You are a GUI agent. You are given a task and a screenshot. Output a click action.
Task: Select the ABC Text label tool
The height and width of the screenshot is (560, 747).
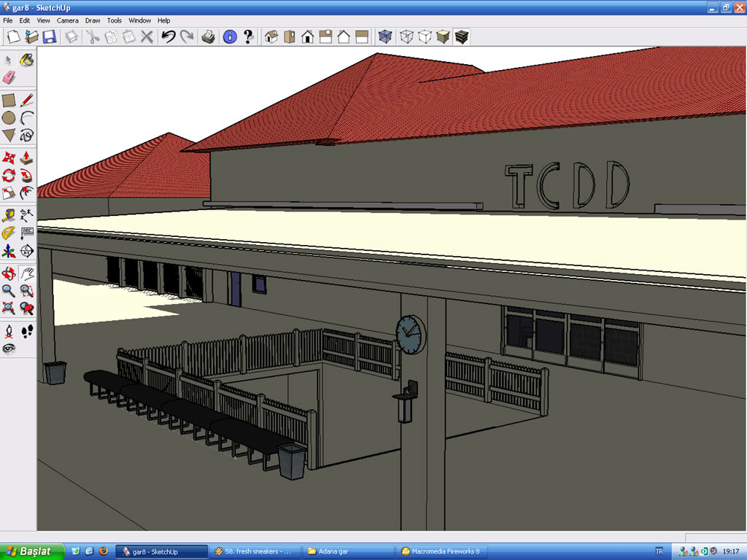click(27, 233)
